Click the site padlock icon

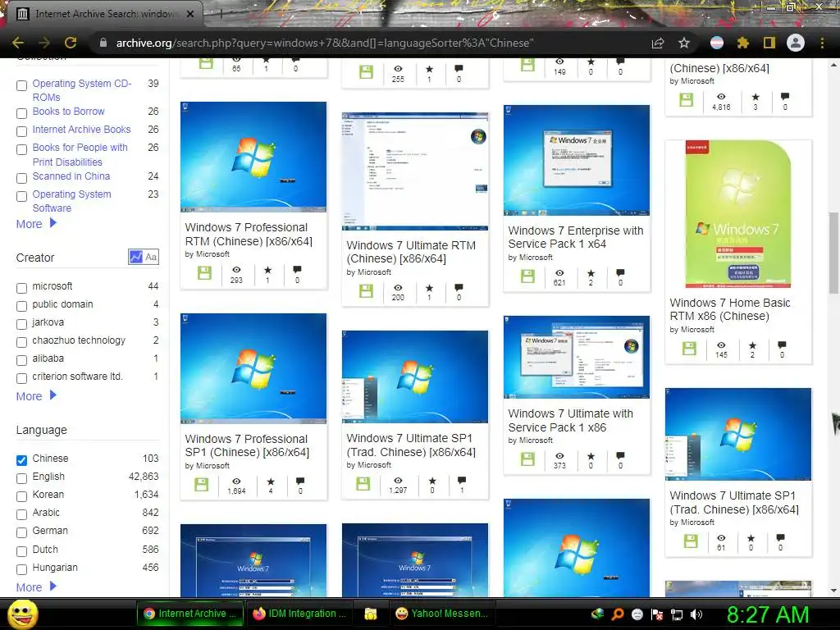[103, 43]
